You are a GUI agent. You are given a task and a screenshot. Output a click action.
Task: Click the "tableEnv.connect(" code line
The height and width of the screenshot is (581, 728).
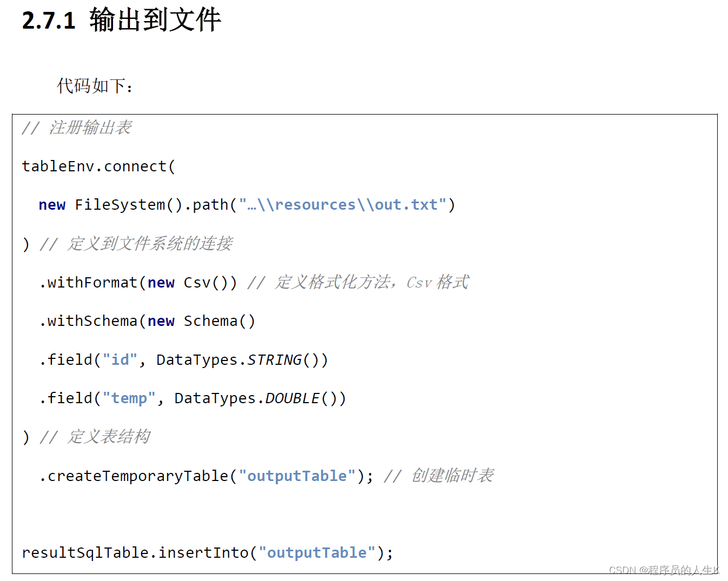(x=98, y=166)
